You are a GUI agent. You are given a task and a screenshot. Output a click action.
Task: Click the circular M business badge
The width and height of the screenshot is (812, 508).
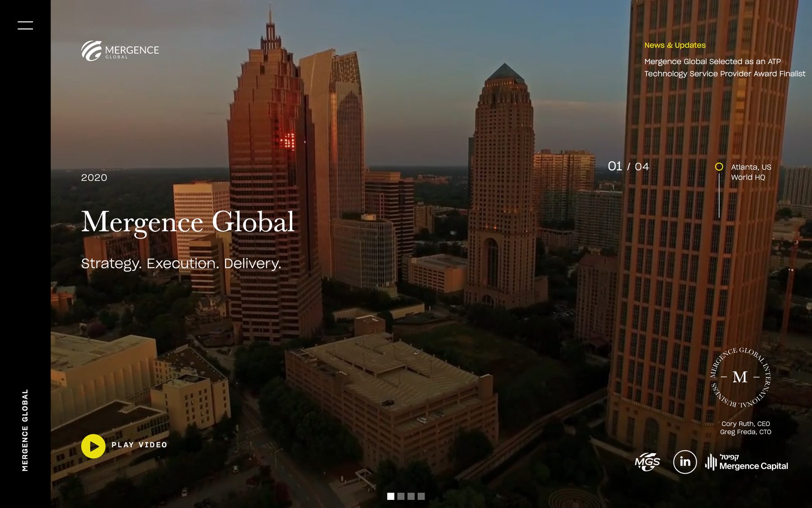pos(740,377)
